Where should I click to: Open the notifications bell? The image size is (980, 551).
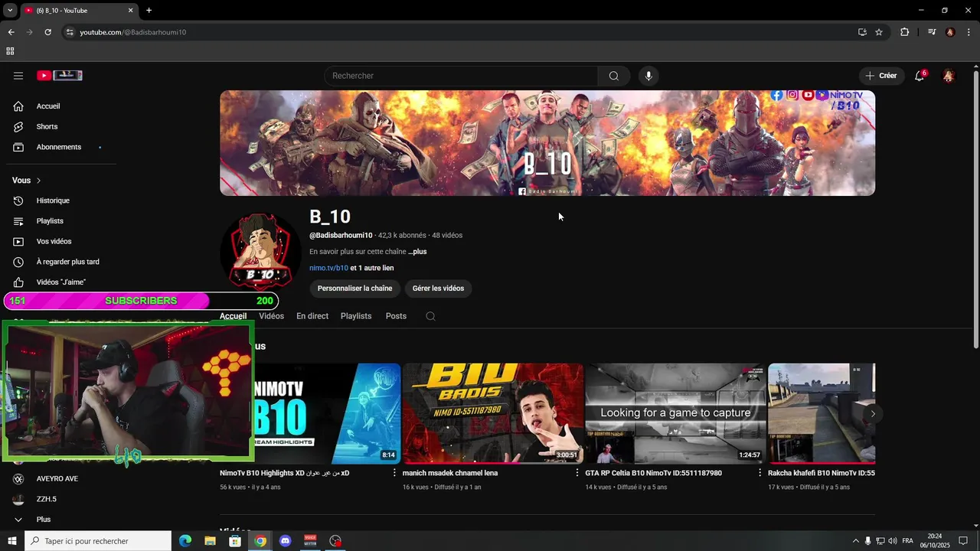[920, 76]
